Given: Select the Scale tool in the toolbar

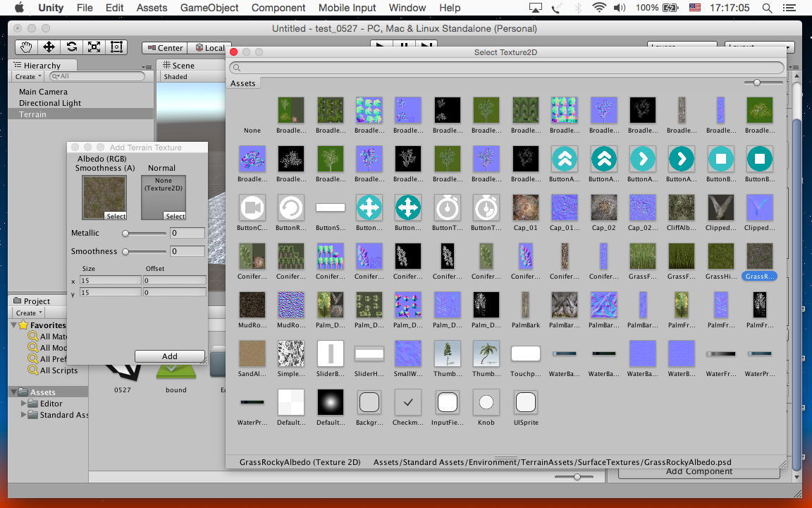Looking at the screenshot, I should click(94, 47).
